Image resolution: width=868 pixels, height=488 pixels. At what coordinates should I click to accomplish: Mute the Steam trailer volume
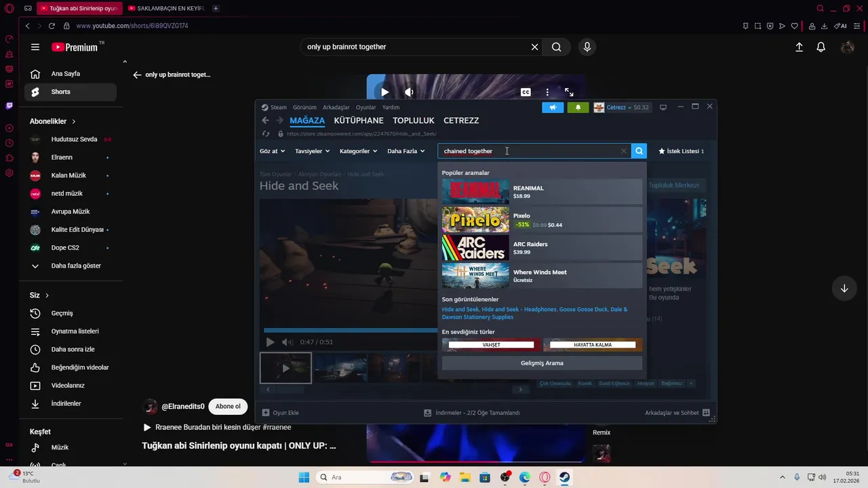click(x=287, y=342)
